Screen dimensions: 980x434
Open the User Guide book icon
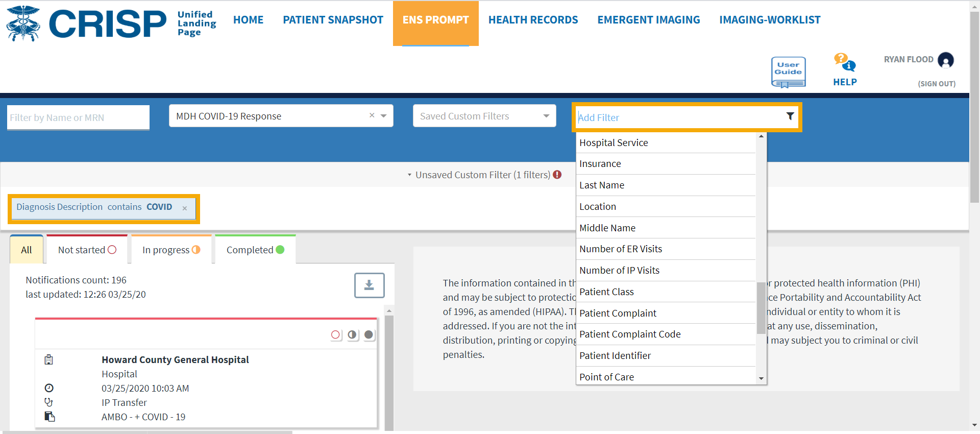tap(788, 72)
